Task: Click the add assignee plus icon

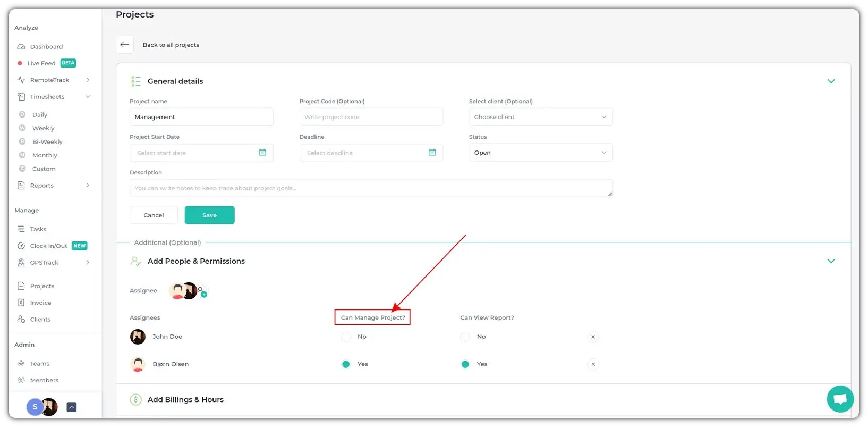Action: tap(203, 294)
